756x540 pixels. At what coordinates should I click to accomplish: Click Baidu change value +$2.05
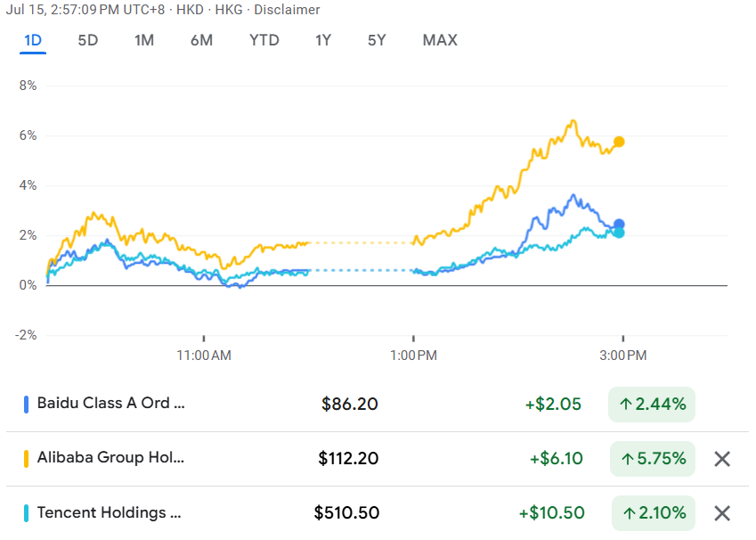[553, 404]
